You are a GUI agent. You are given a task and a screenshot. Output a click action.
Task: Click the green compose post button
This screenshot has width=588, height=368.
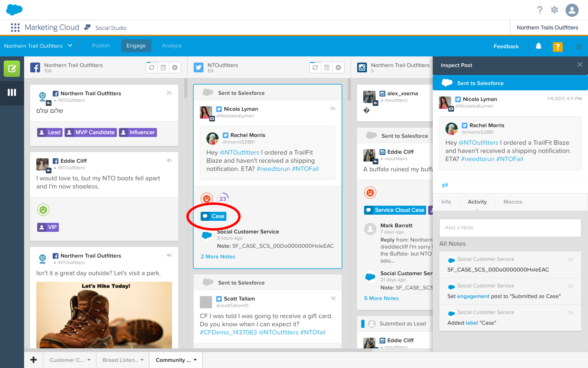(x=12, y=69)
